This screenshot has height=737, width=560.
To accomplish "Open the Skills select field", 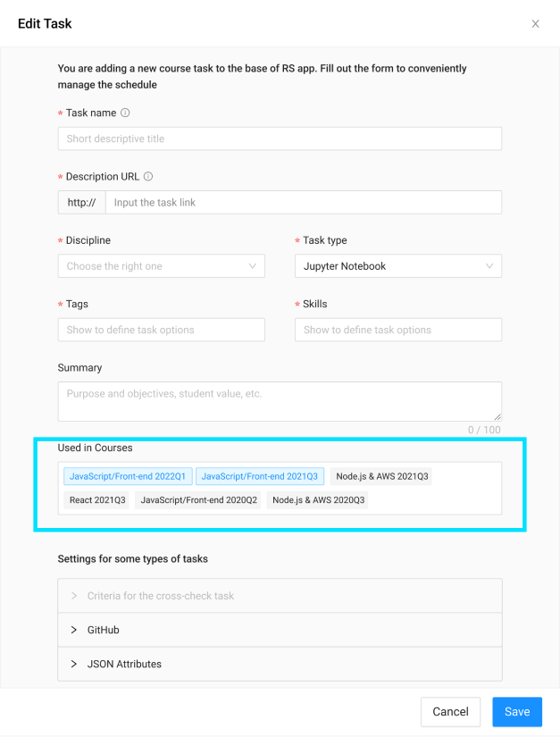I will (x=398, y=330).
